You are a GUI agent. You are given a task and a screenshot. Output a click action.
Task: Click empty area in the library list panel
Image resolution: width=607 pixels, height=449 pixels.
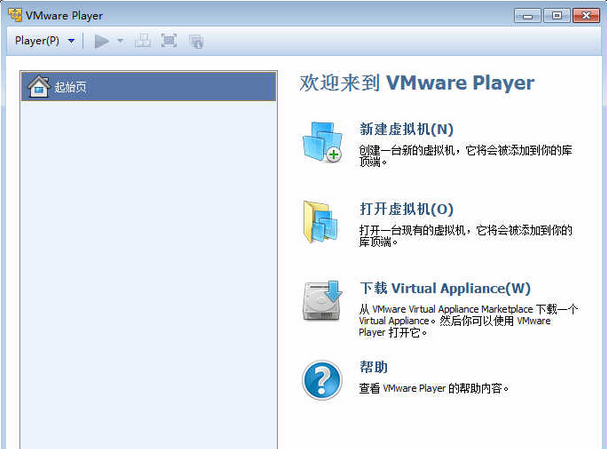[x=148, y=270]
